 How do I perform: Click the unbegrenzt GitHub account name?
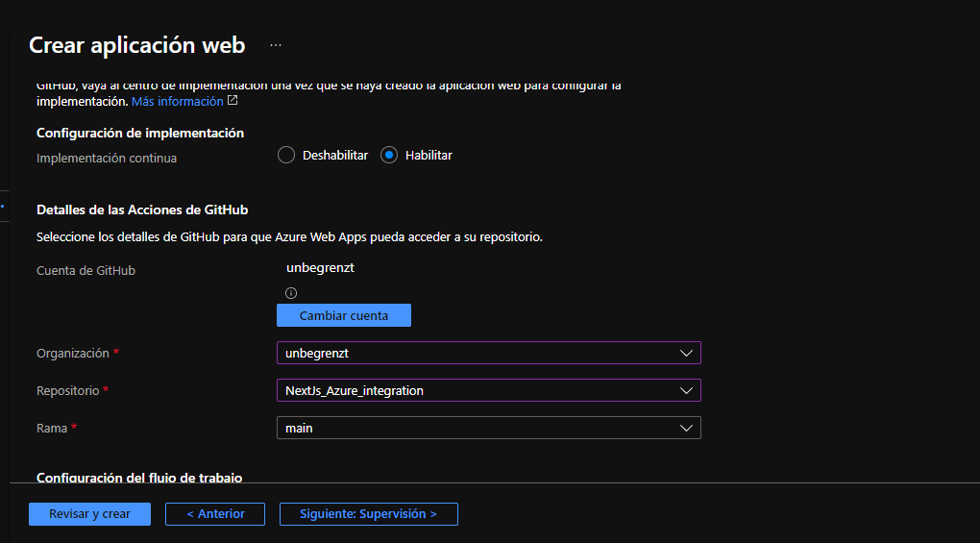pyautogui.click(x=320, y=267)
